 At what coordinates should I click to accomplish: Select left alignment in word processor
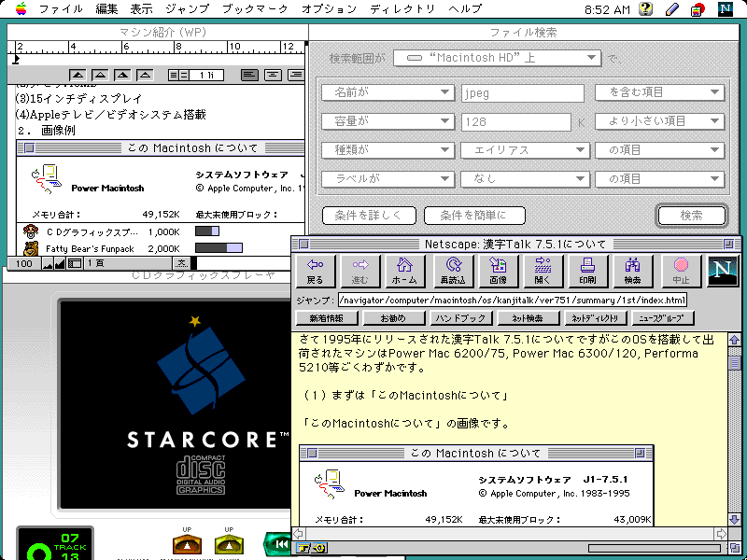(249, 75)
